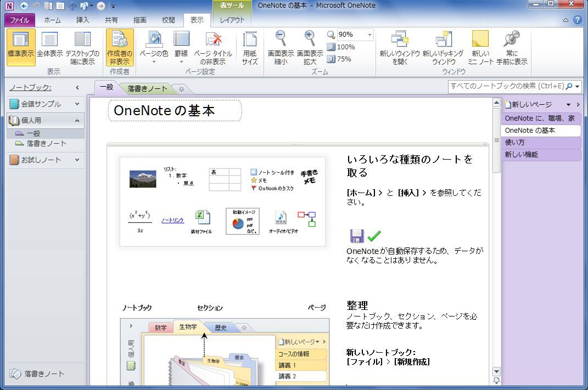Collapse the ノートブック navigation pane
The image size is (588, 390).
pos(77,88)
